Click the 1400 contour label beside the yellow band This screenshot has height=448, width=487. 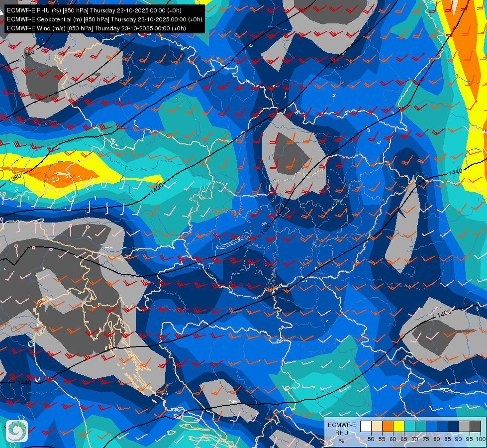(x=157, y=188)
